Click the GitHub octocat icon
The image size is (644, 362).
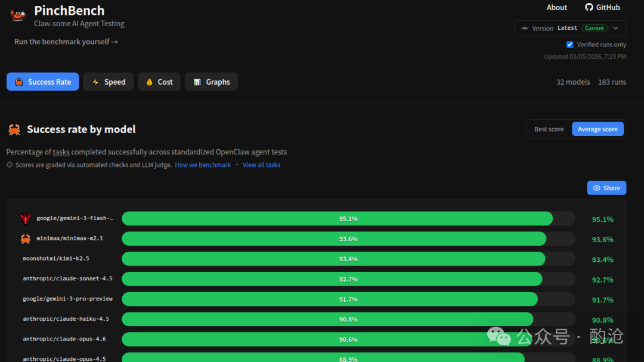coord(589,7)
